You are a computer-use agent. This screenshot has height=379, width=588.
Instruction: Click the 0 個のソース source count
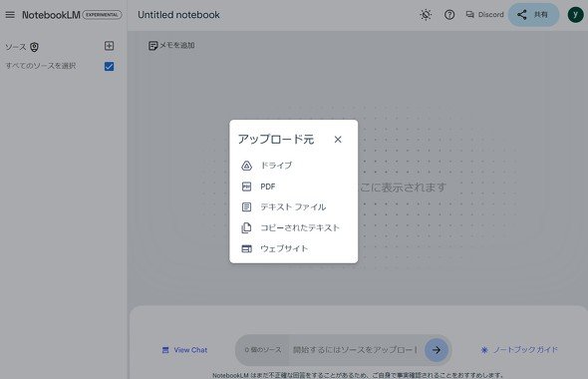263,350
